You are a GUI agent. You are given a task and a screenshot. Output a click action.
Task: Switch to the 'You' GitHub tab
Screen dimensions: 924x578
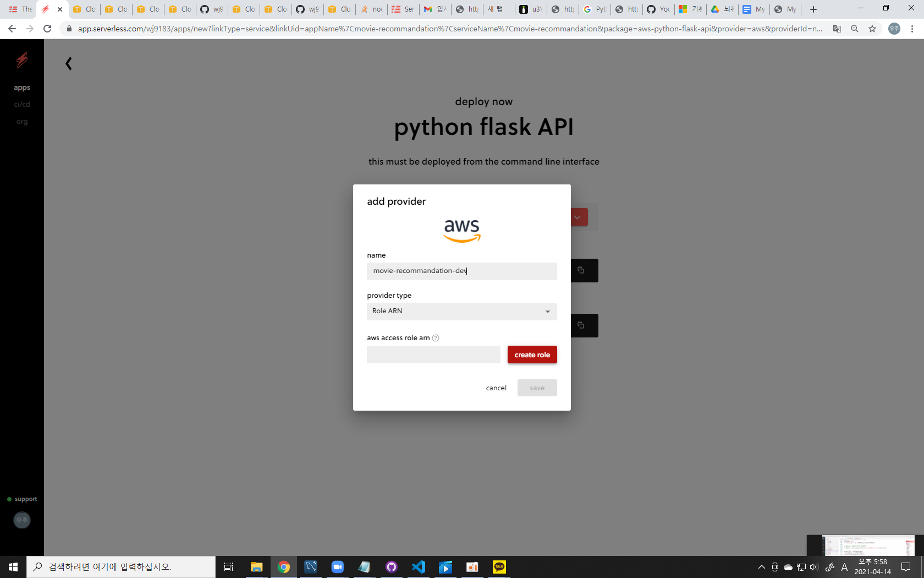pos(658,9)
